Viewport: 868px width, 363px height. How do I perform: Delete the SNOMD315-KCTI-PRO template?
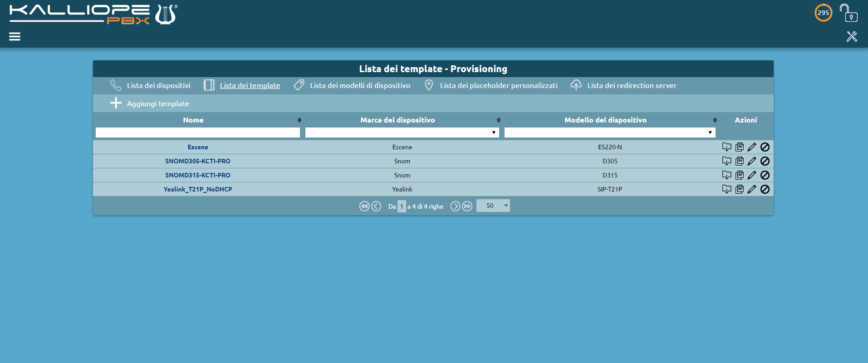[765, 175]
